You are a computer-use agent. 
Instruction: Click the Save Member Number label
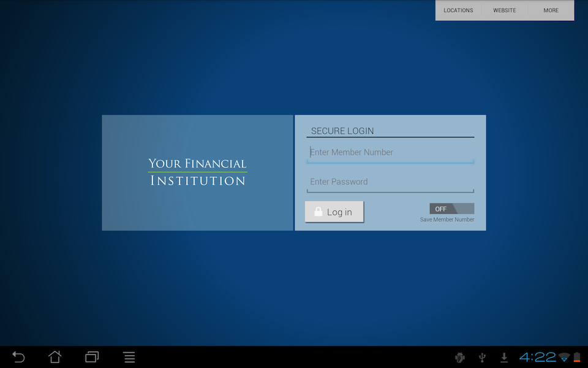click(x=448, y=219)
